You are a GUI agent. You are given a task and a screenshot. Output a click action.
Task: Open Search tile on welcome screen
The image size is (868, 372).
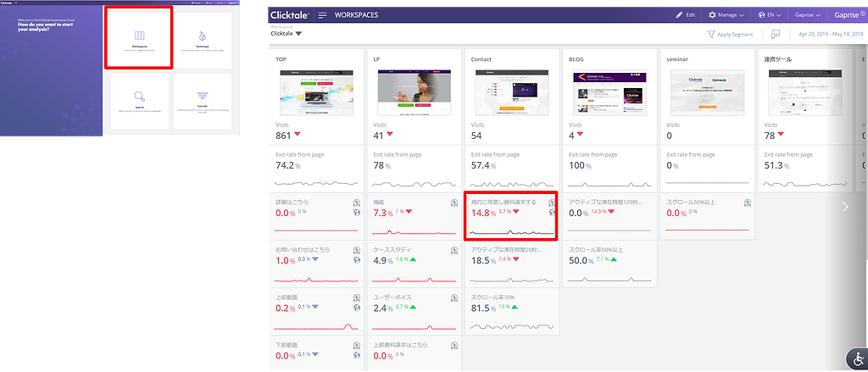pyautogui.click(x=140, y=102)
